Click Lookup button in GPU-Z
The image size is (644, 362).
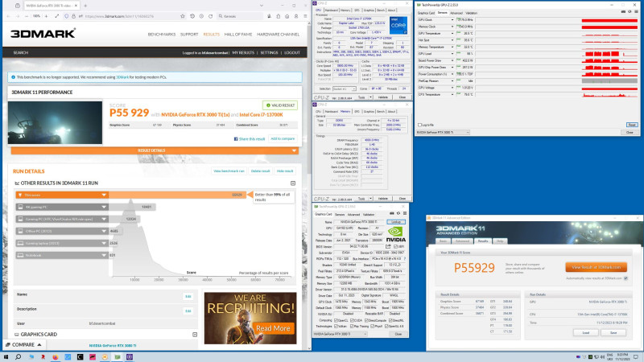(396, 222)
